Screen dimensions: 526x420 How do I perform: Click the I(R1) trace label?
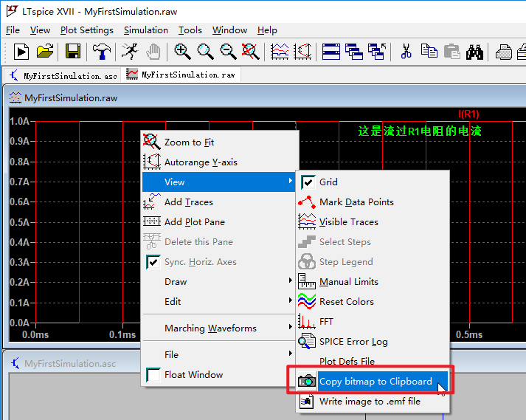click(468, 114)
